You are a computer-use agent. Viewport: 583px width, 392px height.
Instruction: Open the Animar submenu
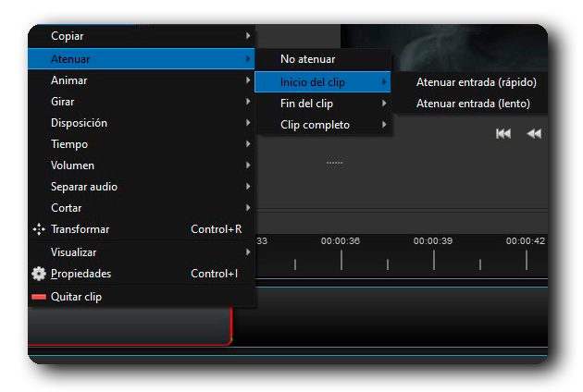142,80
